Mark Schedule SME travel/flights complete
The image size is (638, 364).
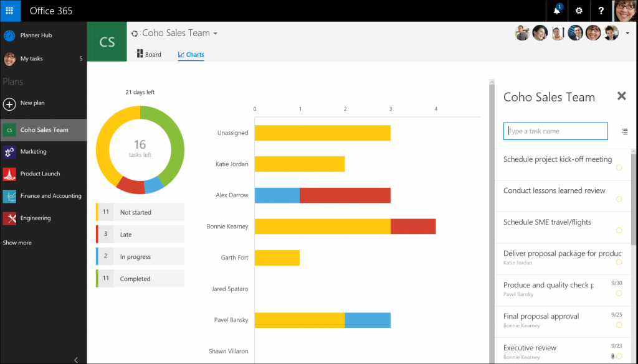(619, 230)
